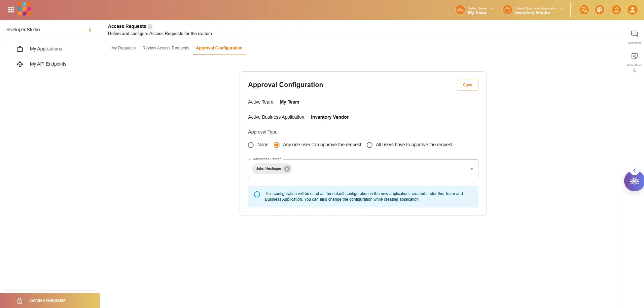Viewport: 644px width, 308px height.
Task: Switch to Review Access Requests tab
Action: point(166,48)
